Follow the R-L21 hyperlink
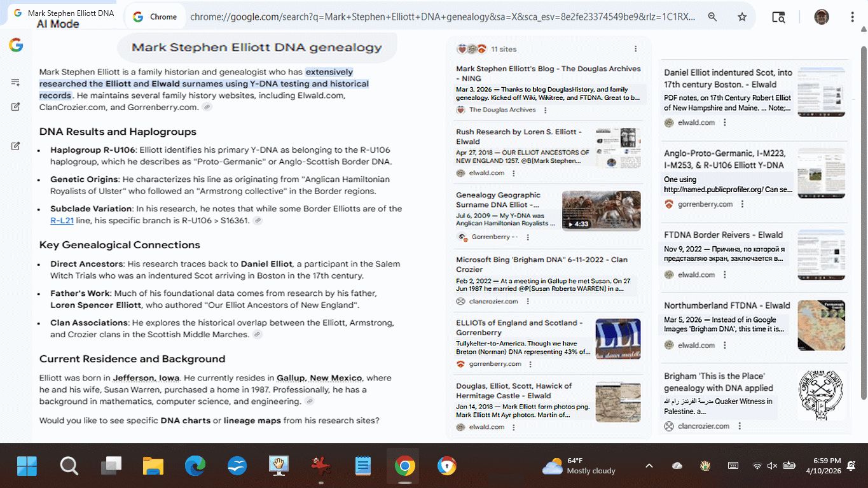The width and height of the screenshot is (868, 488). click(x=62, y=221)
